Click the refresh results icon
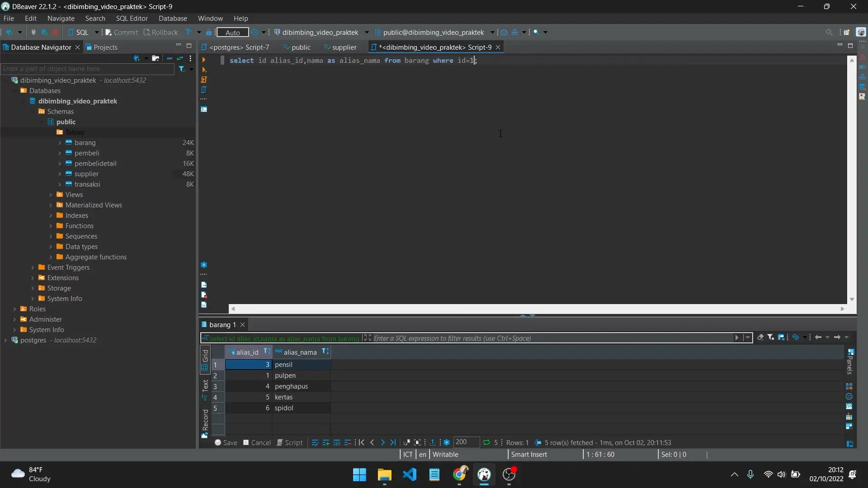This screenshot has height=488, width=868. 486,442
